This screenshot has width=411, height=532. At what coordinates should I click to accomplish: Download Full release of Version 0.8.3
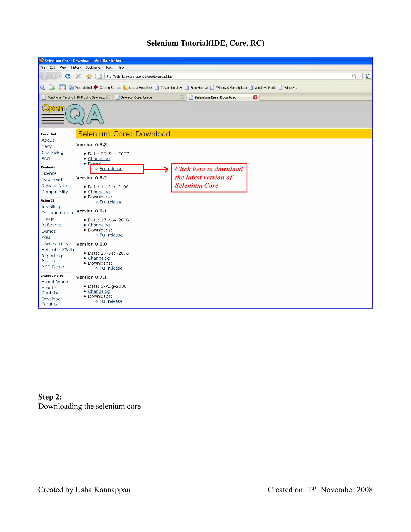coord(111,169)
